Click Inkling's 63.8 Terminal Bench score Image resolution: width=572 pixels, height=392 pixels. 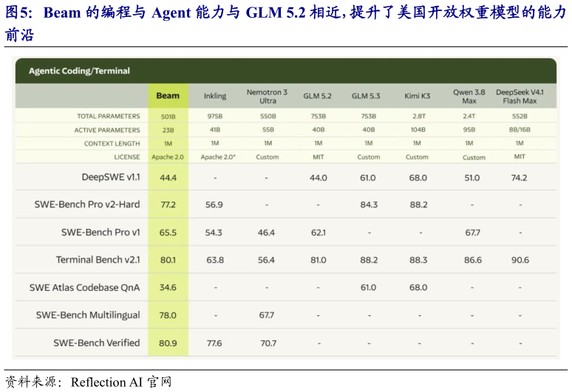coord(215,260)
